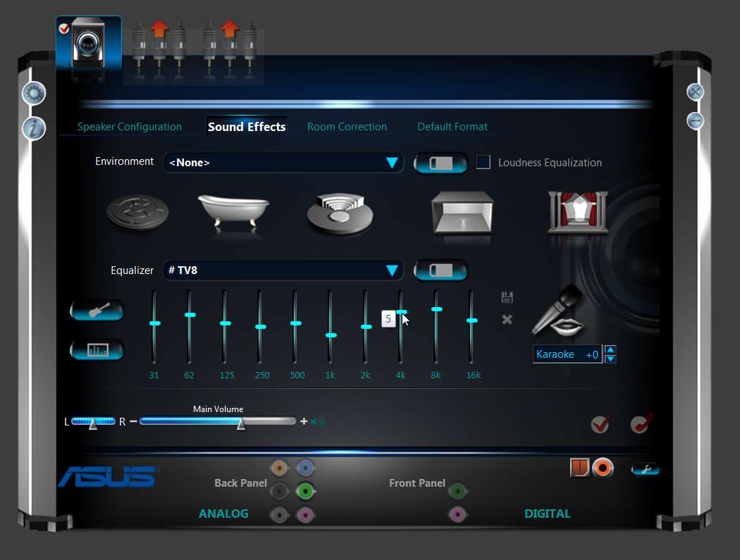The image size is (740, 560).
Task: Click the Main Volume slider handle
Action: pos(241,423)
